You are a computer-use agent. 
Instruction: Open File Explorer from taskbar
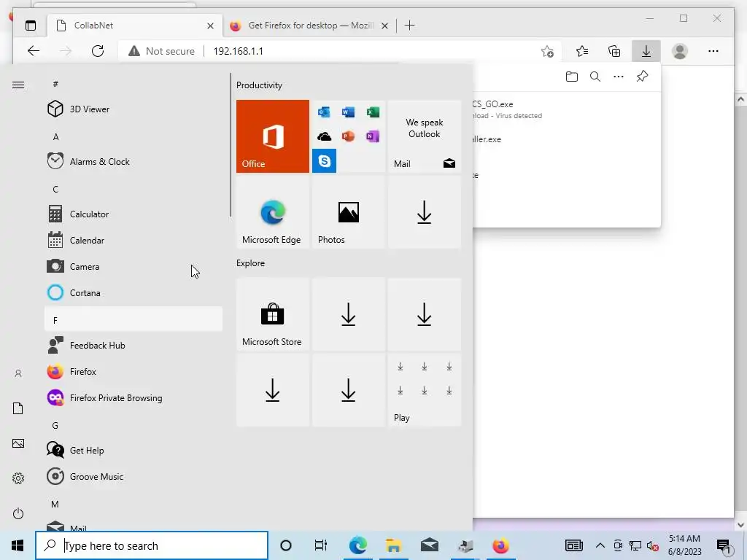(393, 545)
